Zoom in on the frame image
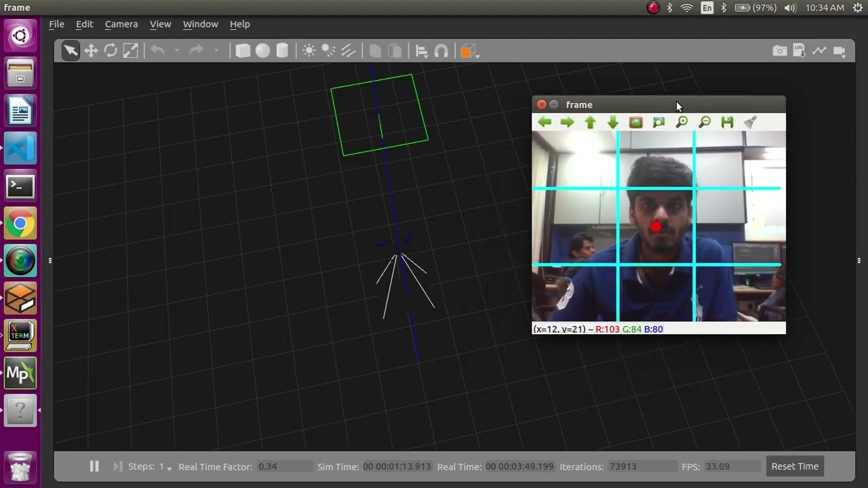 [x=682, y=122]
